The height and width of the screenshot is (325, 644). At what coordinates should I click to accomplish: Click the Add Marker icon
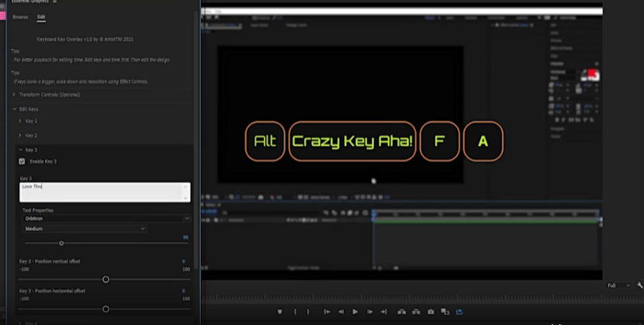tap(280, 312)
